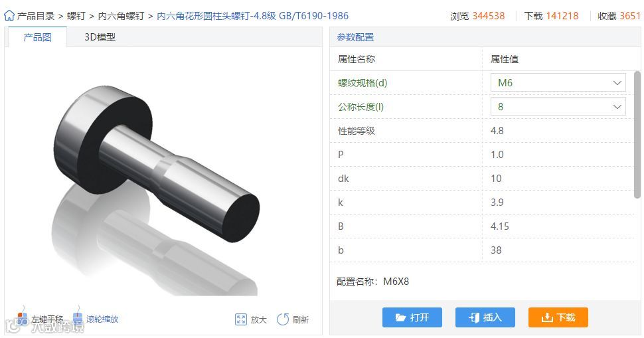Click the scroll-wheel zoom hint icon
The image size is (644, 338).
78,315
